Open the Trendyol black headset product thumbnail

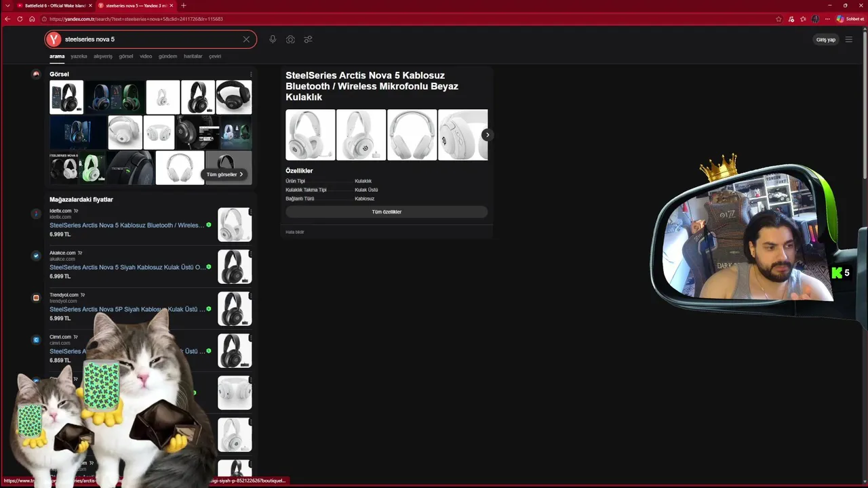(x=235, y=308)
